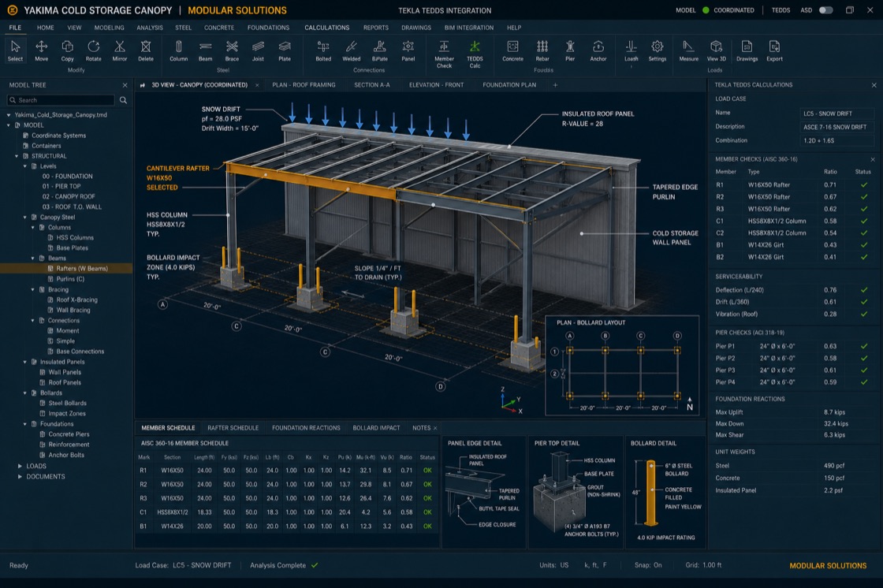
Task: Place an Anchor
Action: (x=598, y=50)
